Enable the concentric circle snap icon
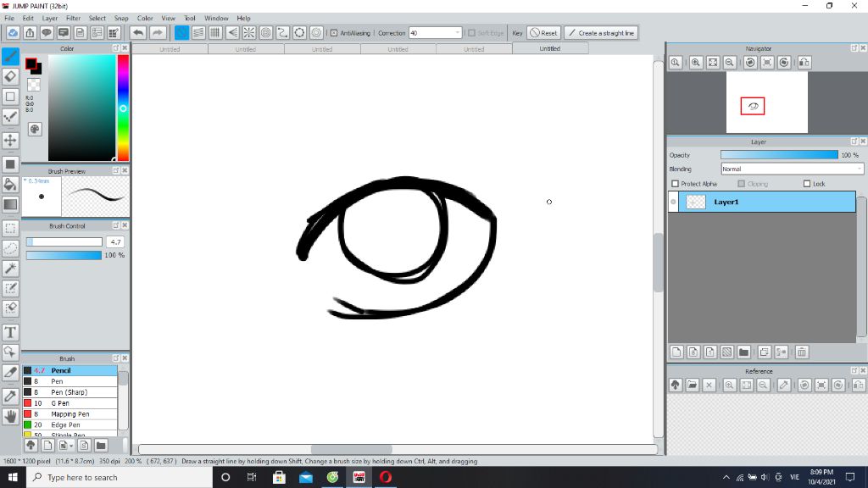This screenshot has width=868, height=488. pyautogui.click(x=265, y=33)
